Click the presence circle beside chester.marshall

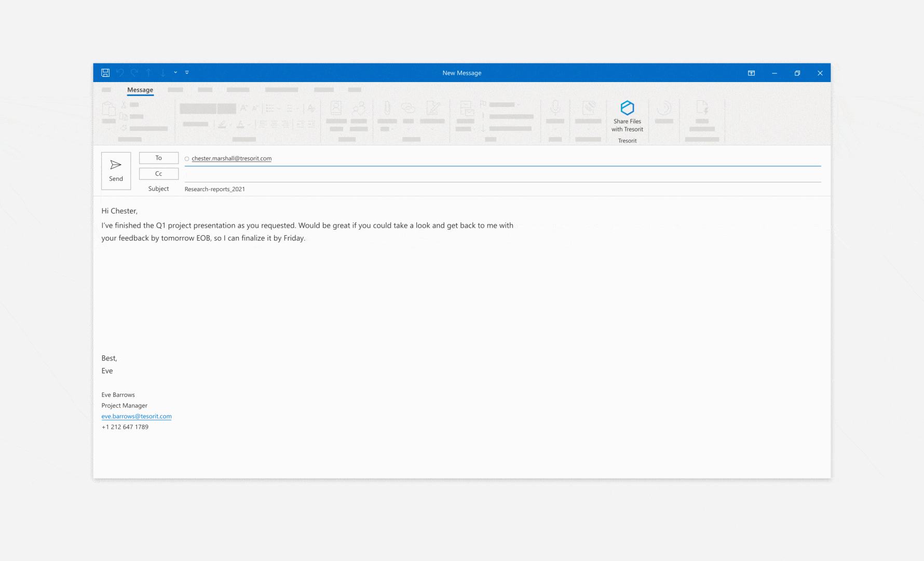[187, 159]
